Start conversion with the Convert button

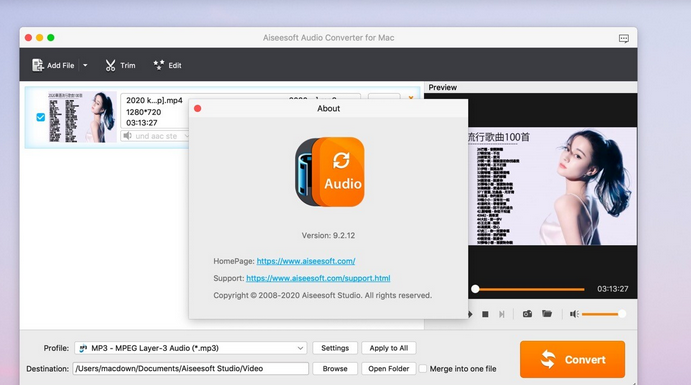point(572,359)
